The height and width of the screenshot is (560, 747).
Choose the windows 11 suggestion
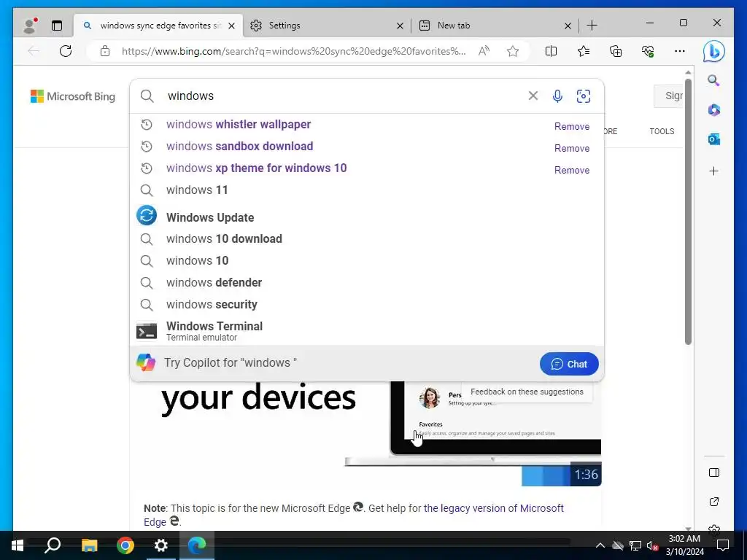point(367,190)
